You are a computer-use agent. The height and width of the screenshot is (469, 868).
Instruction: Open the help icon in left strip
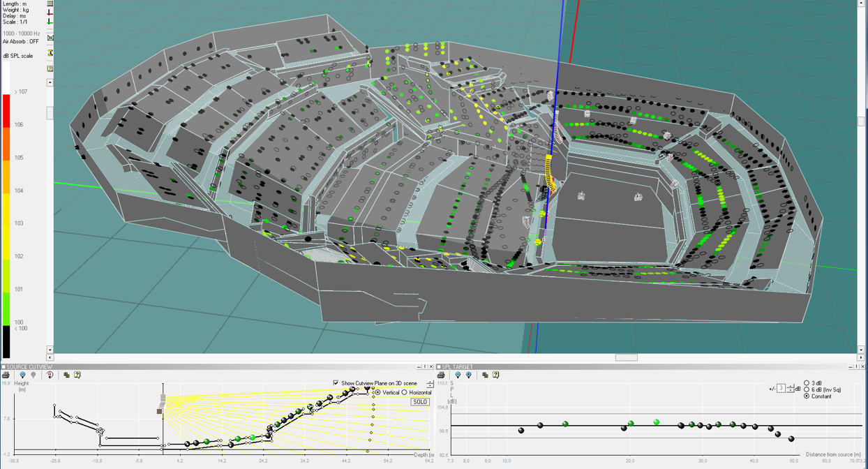[x=50, y=68]
